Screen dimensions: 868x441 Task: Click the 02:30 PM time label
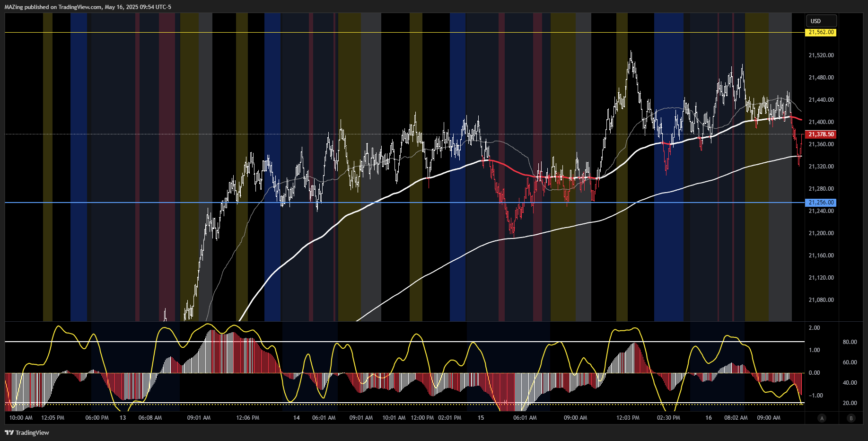click(668, 418)
